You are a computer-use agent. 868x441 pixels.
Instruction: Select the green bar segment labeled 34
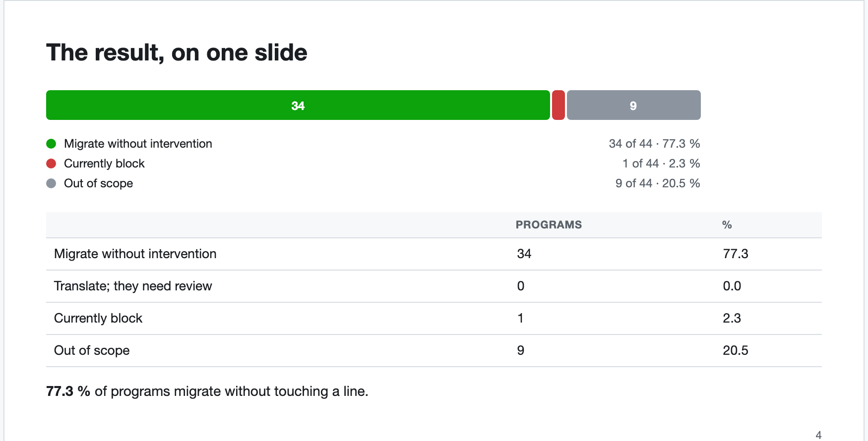298,105
